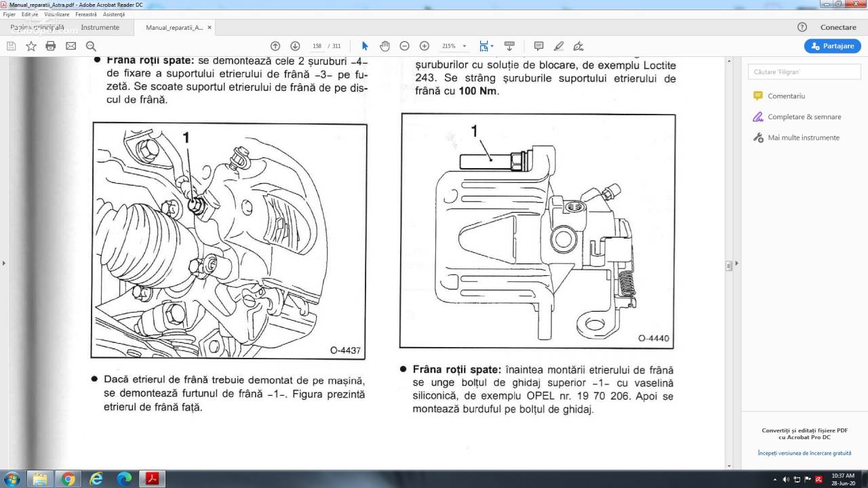This screenshot has height=488, width=868.
Task: Click Începeți versiunea de încercare gratuită link
Action: coord(804,453)
